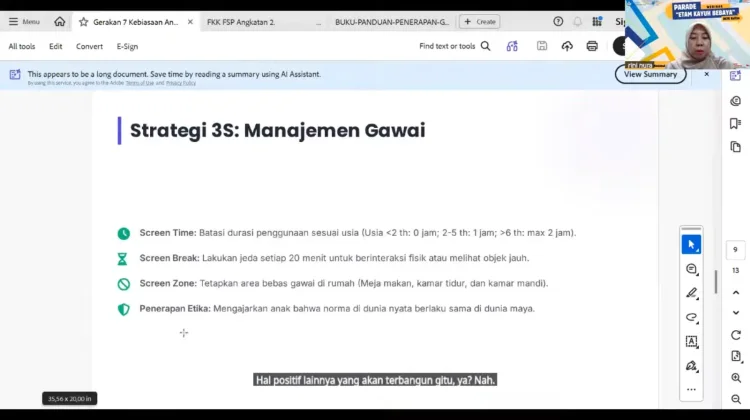The height and width of the screenshot is (420, 750).
Task: Click the Create button
Action: click(x=480, y=22)
